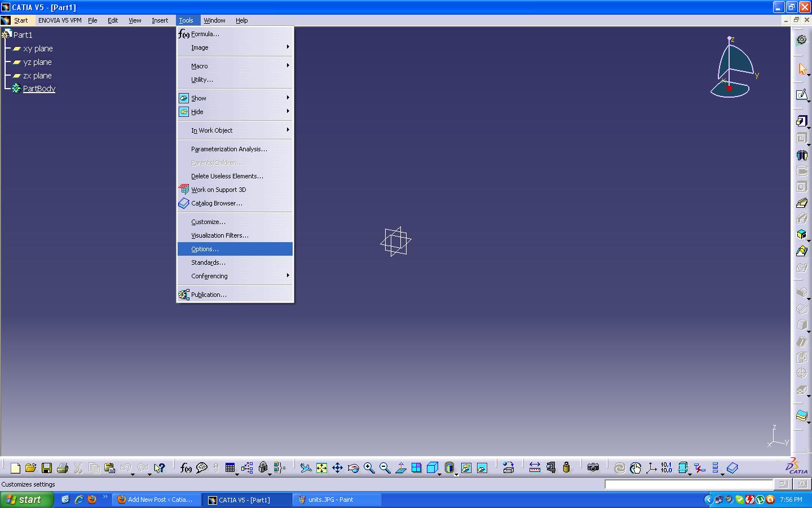Click the Fit All In icon
Viewport: 812px width, 508px height.
321,468
